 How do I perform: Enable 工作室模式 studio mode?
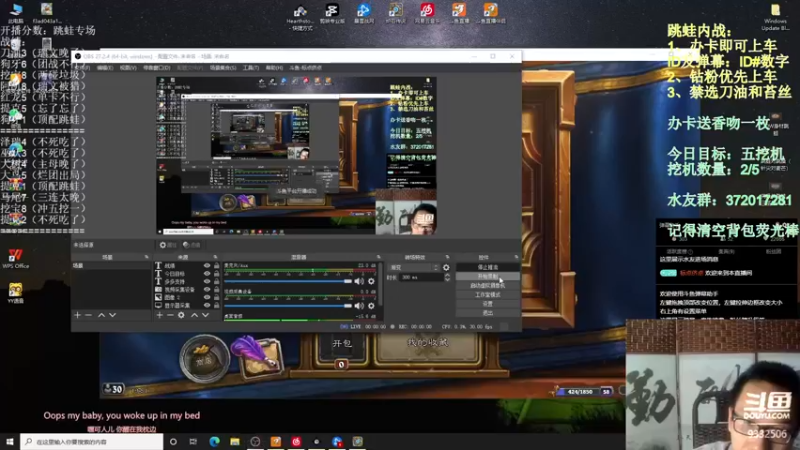[x=487, y=295]
